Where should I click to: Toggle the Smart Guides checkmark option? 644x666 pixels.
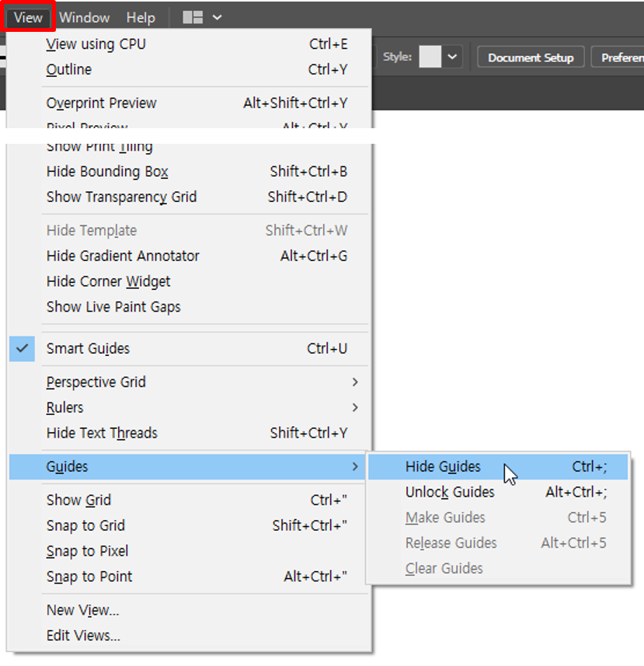coord(88,348)
